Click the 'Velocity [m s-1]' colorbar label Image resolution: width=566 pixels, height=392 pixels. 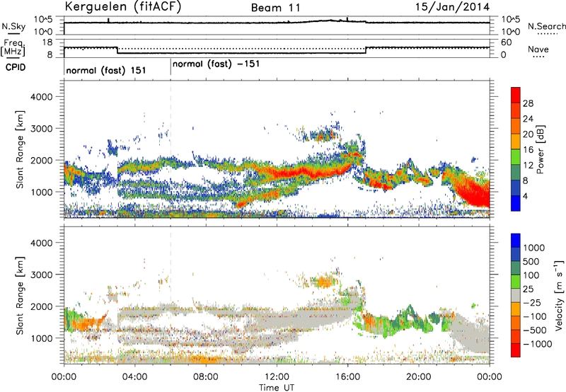[559, 295]
